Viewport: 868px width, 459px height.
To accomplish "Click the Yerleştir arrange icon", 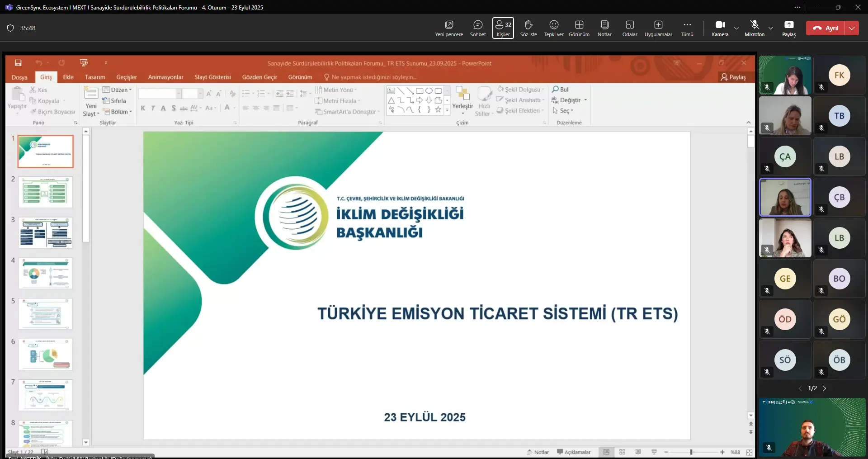I will point(462,94).
